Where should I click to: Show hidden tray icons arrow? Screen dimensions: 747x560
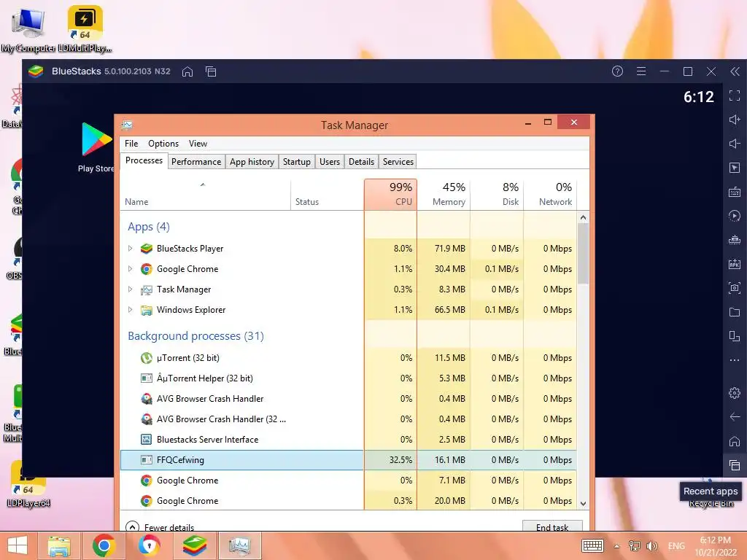point(617,546)
